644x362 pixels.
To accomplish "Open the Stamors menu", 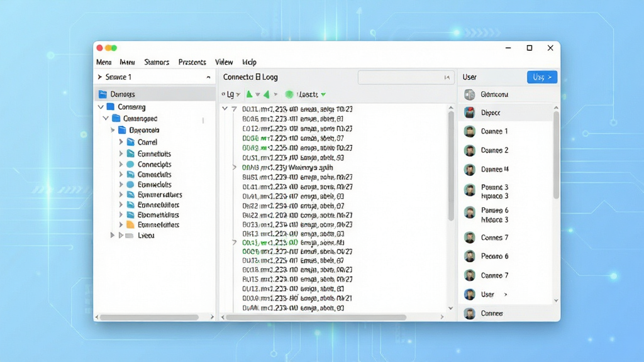I will click(x=157, y=62).
